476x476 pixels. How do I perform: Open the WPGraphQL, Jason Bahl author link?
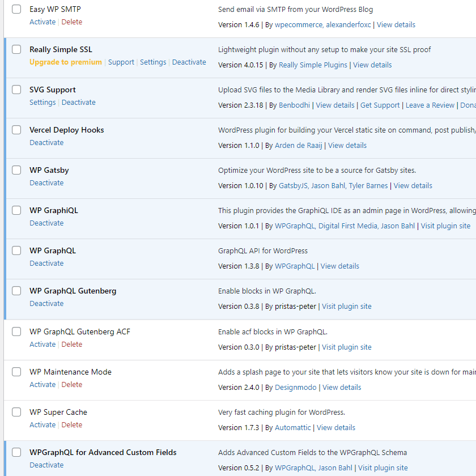coord(313,468)
